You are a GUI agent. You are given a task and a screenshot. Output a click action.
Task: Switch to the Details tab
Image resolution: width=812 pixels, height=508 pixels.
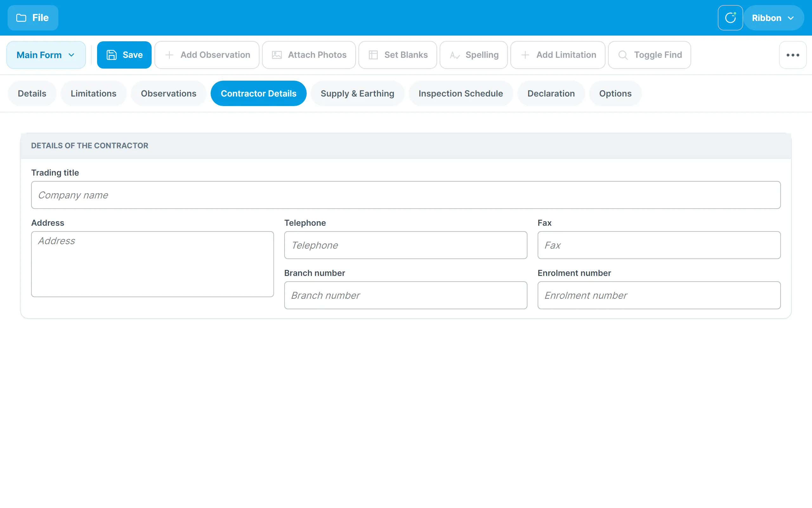coord(32,93)
